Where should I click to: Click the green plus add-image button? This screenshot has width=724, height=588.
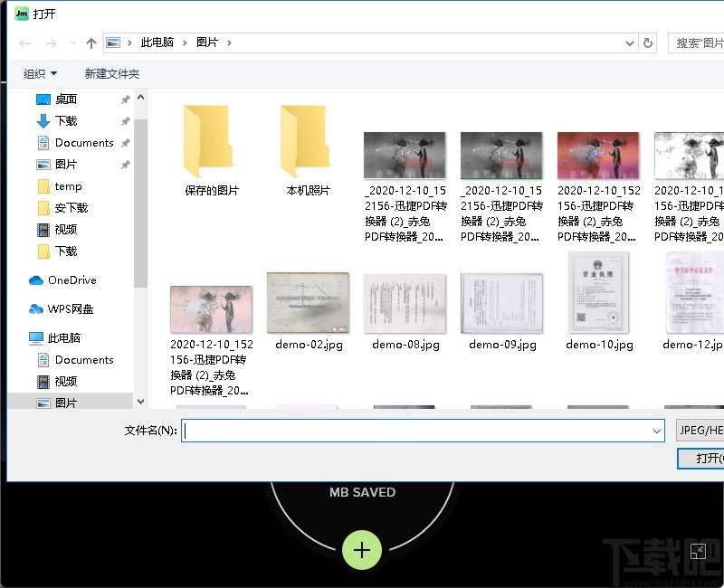(362, 550)
